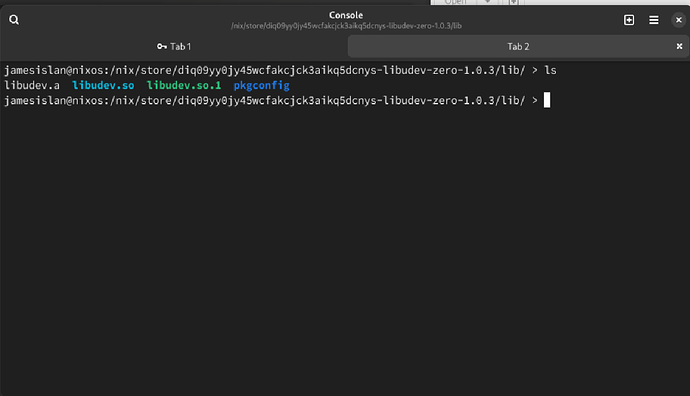Expand the dropdown arrow beside Open
Image resolution: width=690 pixels, height=396 pixels.
(x=487, y=2)
